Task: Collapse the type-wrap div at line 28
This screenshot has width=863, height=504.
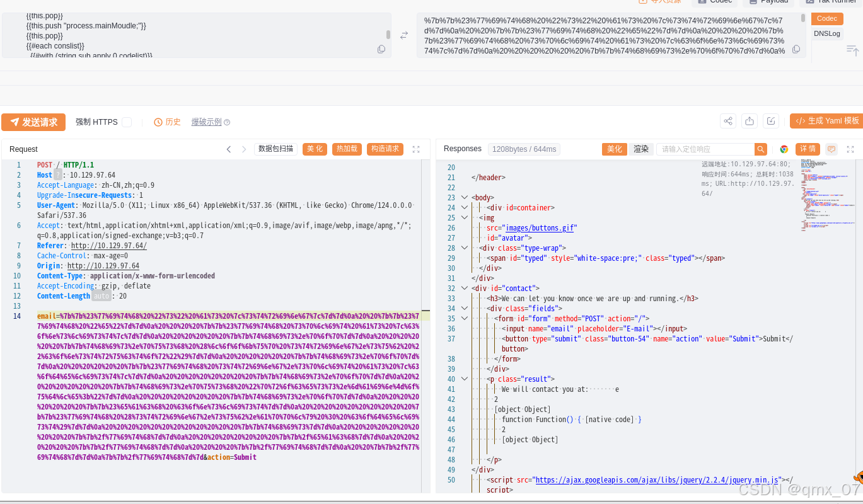Action: pos(465,248)
